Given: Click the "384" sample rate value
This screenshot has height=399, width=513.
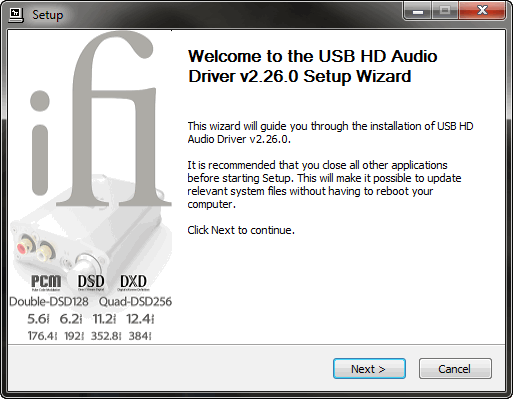Looking at the screenshot, I should coord(140,336).
